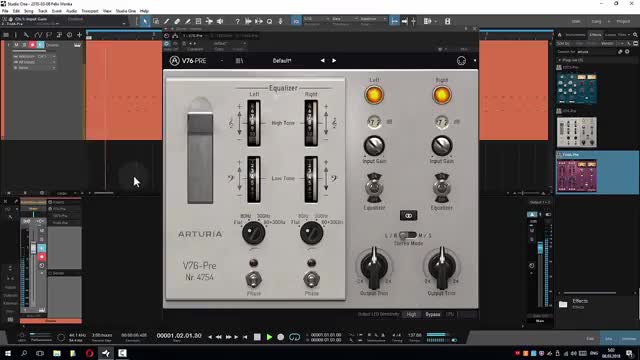Open the V76 Pre preset library icon
The height and width of the screenshot is (360, 640).
[x=240, y=61]
